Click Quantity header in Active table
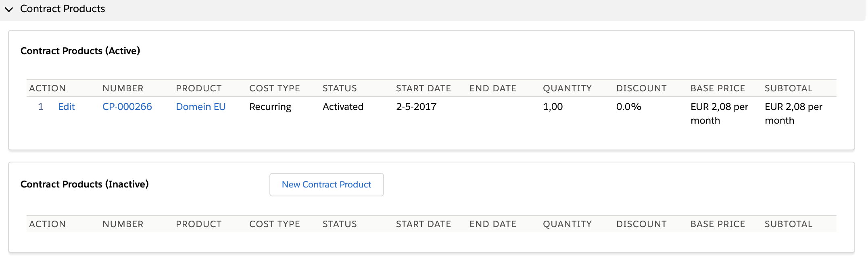Image resolution: width=868 pixels, height=278 pixels. coord(567,88)
